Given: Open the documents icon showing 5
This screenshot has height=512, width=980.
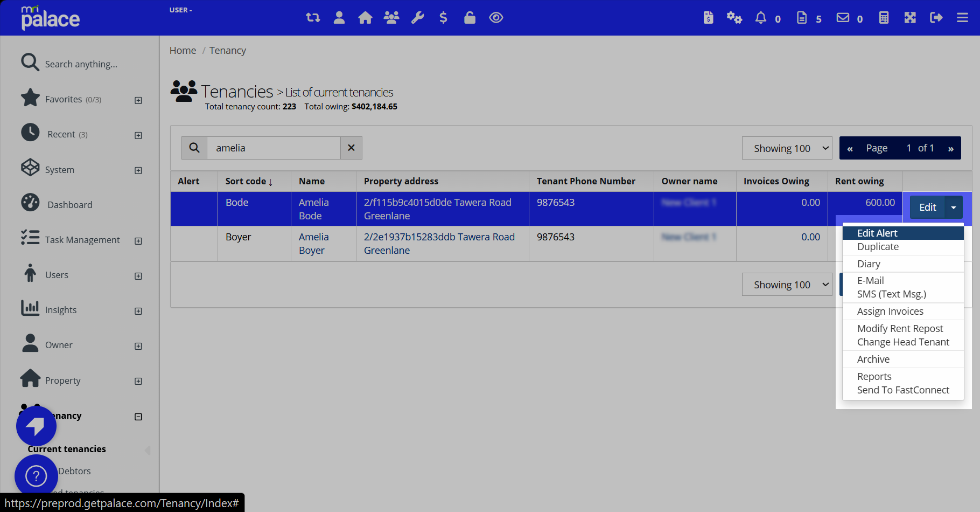Looking at the screenshot, I should 802,18.
